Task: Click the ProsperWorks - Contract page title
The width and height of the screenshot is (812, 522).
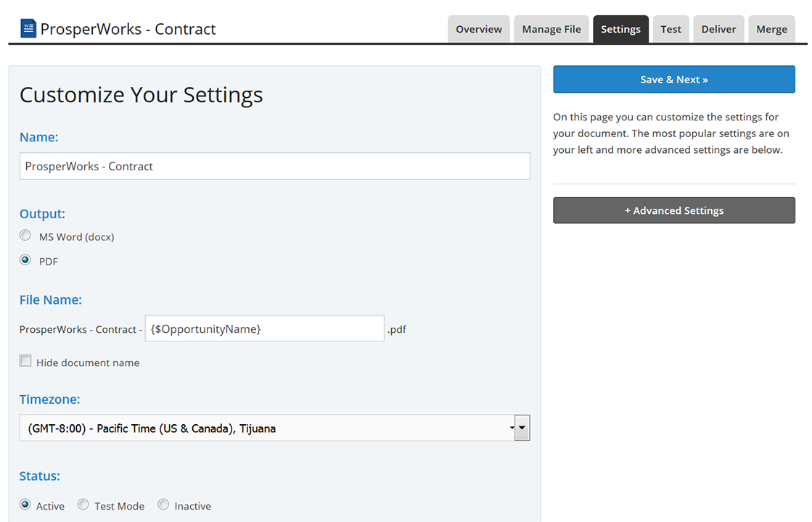Action: tap(128, 29)
